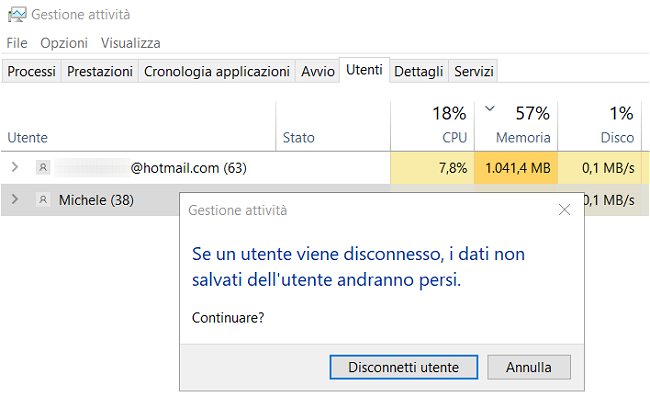Show the Servizi tab

click(x=473, y=71)
